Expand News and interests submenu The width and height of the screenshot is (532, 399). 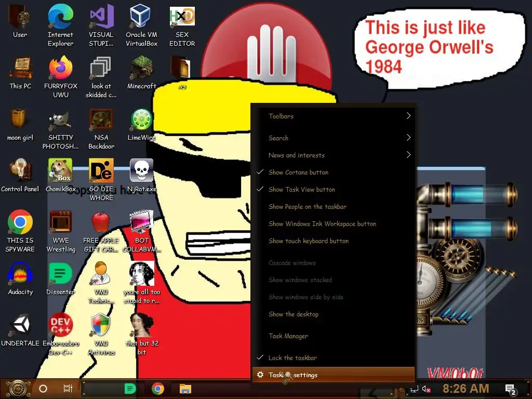[333, 155]
